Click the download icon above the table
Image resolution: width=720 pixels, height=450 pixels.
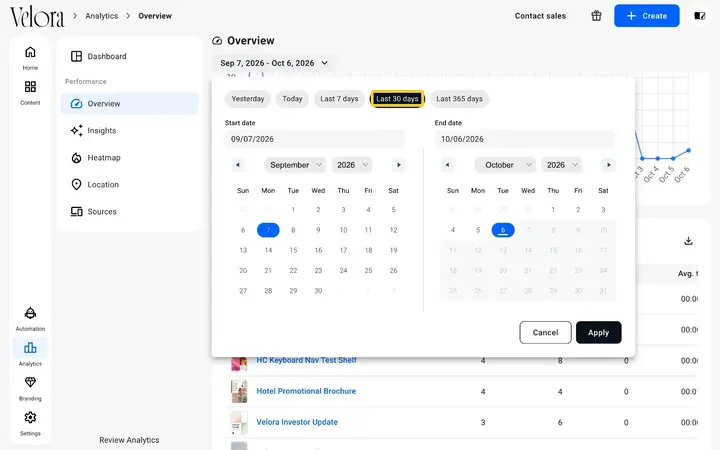pos(688,241)
